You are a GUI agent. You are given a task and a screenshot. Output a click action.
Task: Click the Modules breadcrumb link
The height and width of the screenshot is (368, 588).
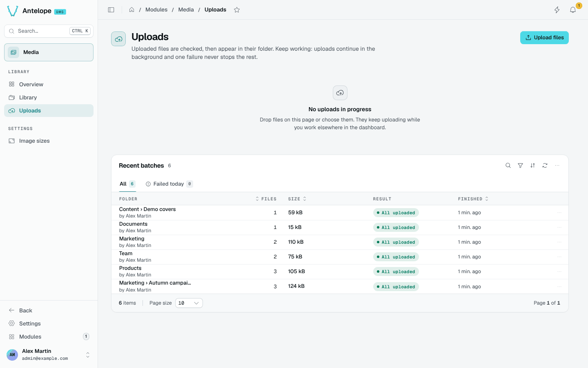(156, 10)
